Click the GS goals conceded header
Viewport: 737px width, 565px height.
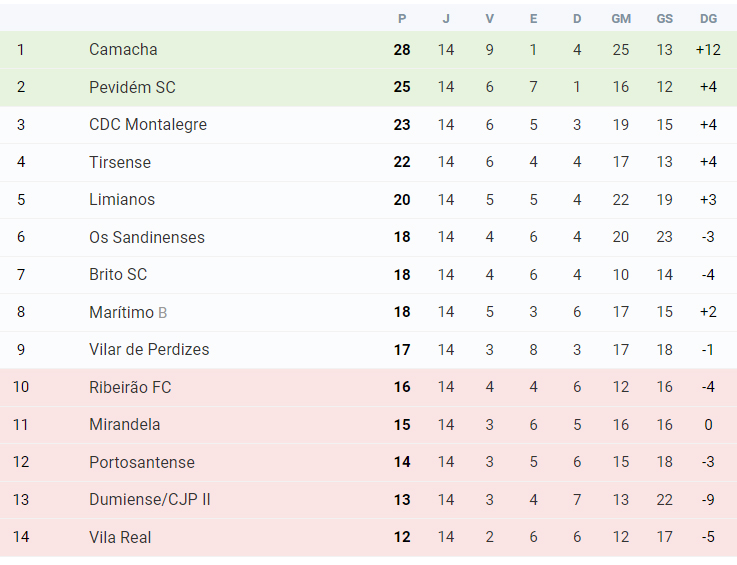665,19
